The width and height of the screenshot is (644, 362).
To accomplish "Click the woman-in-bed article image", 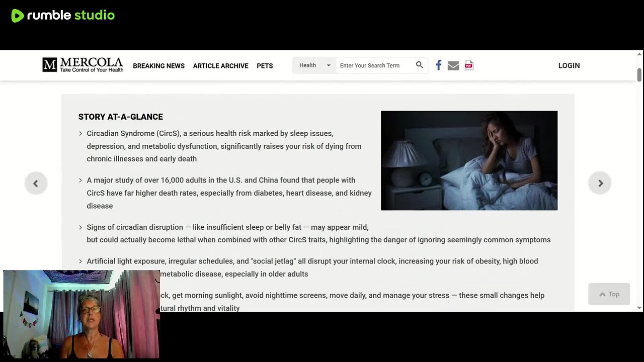I will coord(469,160).
